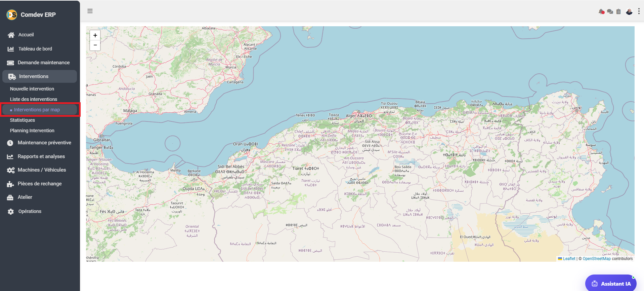Click the Machines / Véhicules gears icon

point(11,170)
